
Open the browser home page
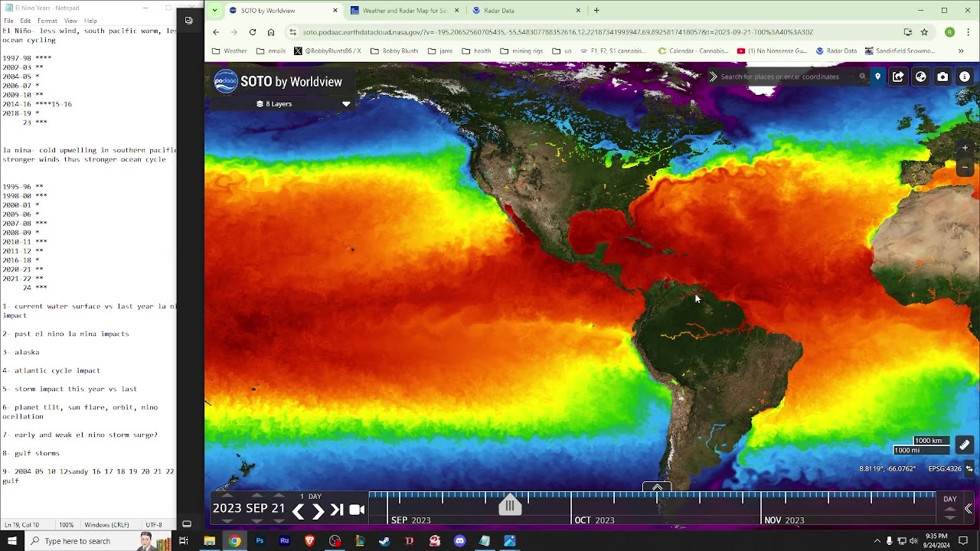pyautogui.click(x=271, y=32)
